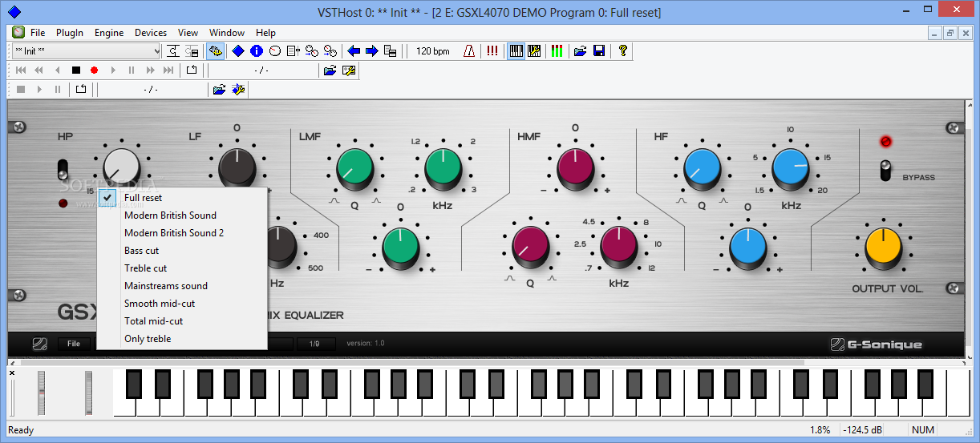980x443 pixels.
Task: Open the Engine menu
Action: coord(109,33)
